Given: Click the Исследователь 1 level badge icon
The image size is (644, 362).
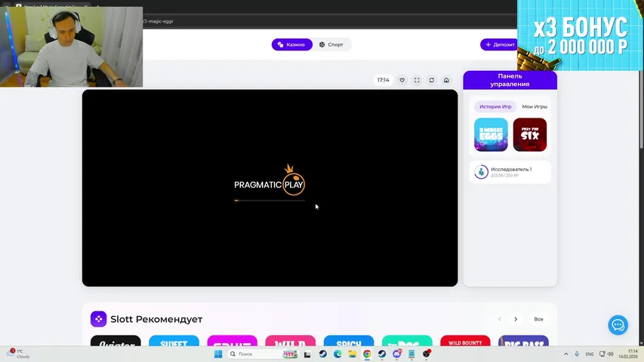Looking at the screenshot, I should point(481,172).
